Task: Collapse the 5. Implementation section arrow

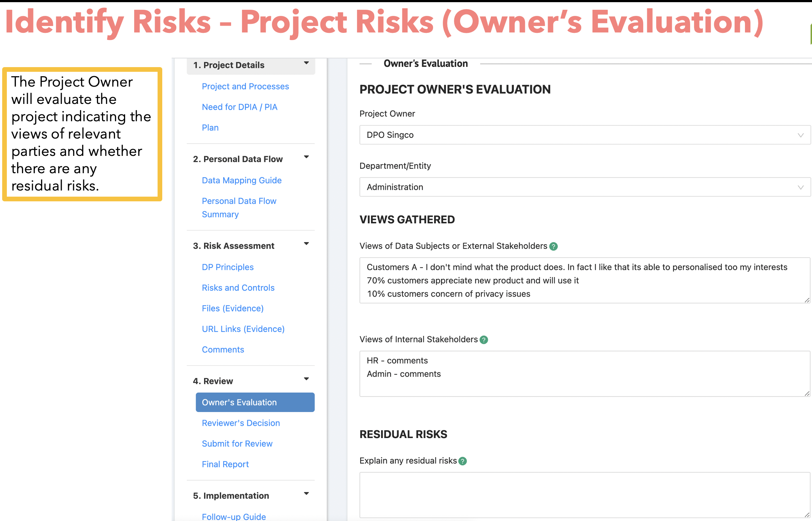Action: (x=306, y=494)
